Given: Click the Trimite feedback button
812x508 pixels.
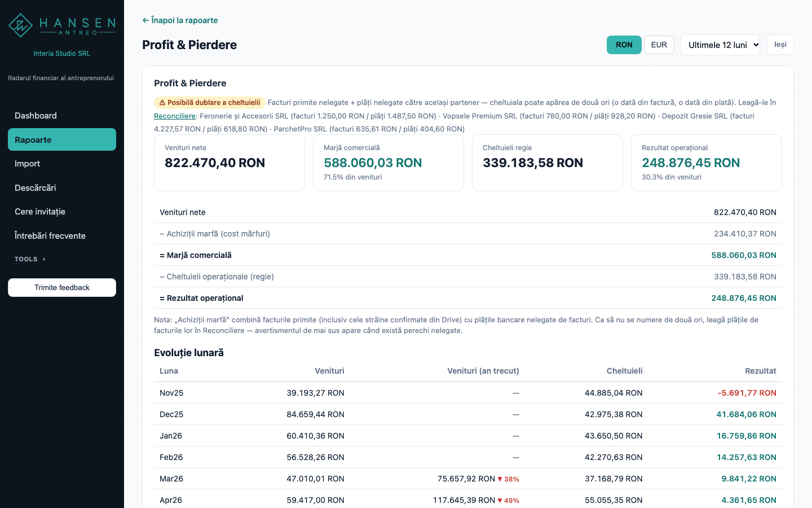Looking at the screenshot, I should (x=62, y=287).
